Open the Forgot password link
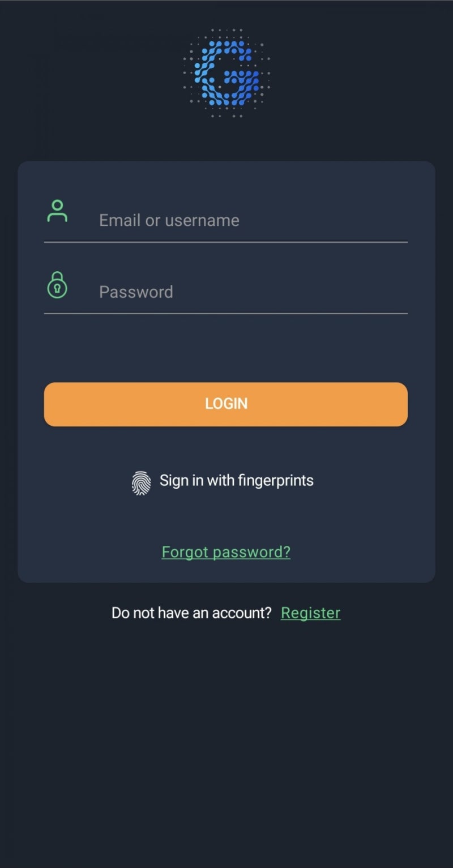 click(226, 551)
